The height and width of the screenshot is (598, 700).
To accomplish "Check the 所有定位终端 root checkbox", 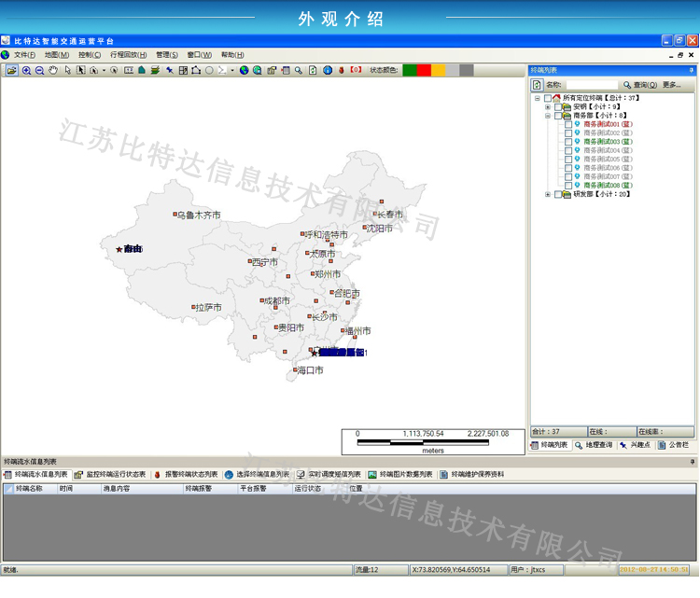I will [547, 98].
